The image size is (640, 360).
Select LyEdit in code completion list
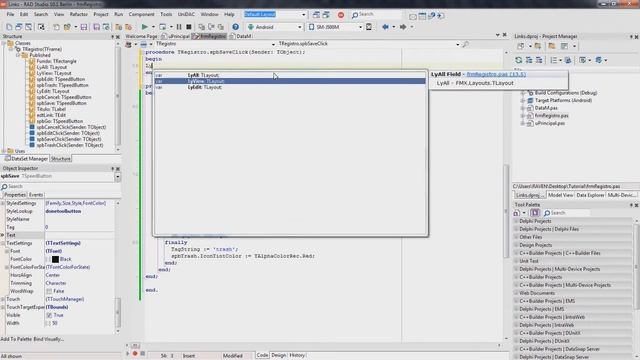click(289, 87)
